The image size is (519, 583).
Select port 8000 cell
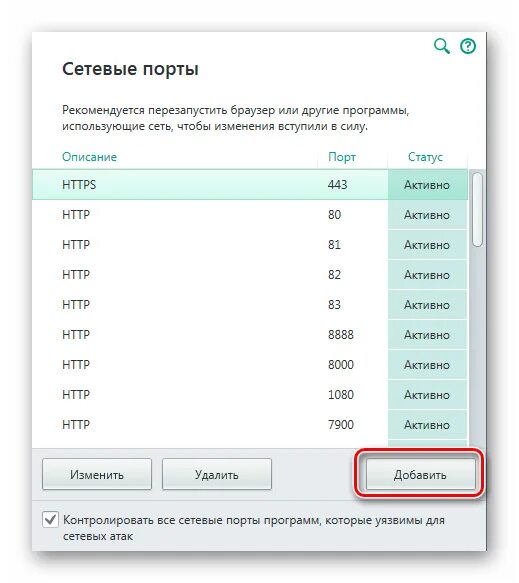[x=341, y=365]
